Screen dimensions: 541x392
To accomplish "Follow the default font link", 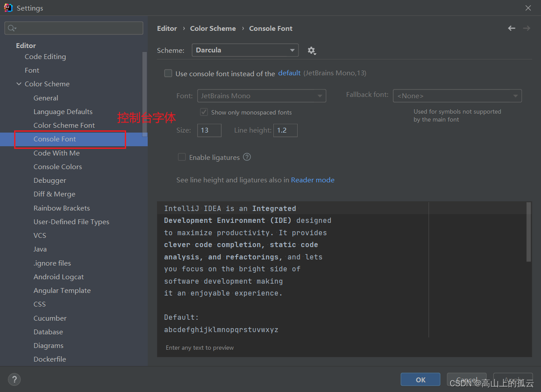I will (x=289, y=73).
